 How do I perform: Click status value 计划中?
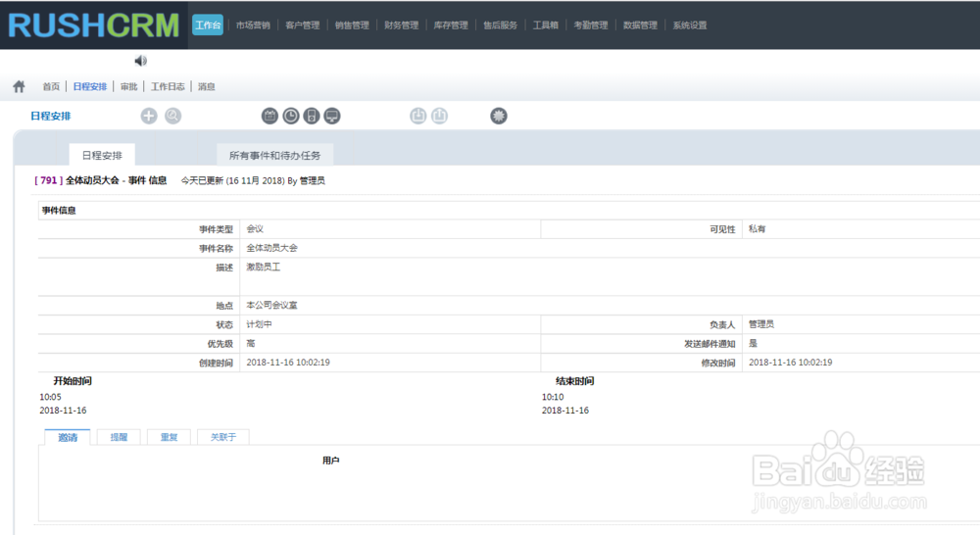259,323
